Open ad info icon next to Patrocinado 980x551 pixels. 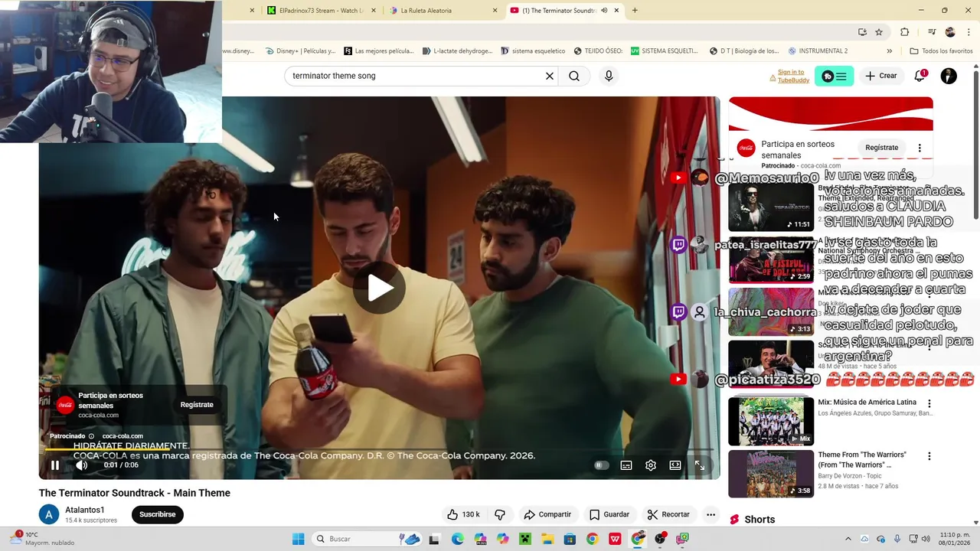click(91, 436)
